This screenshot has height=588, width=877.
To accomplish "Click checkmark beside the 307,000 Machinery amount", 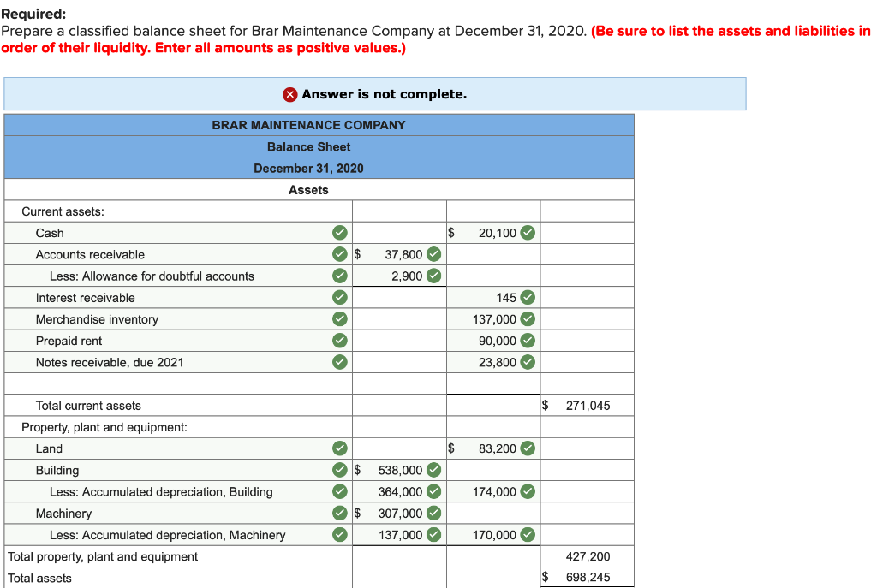I will click(433, 513).
